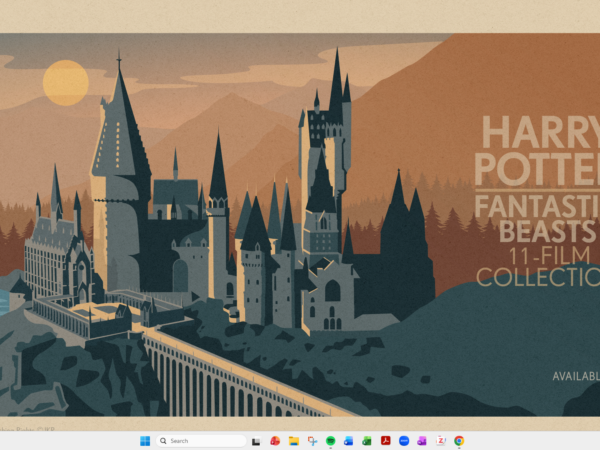This screenshot has height=450, width=600.
Task: Open the red Z app icon
Action: (441, 441)
